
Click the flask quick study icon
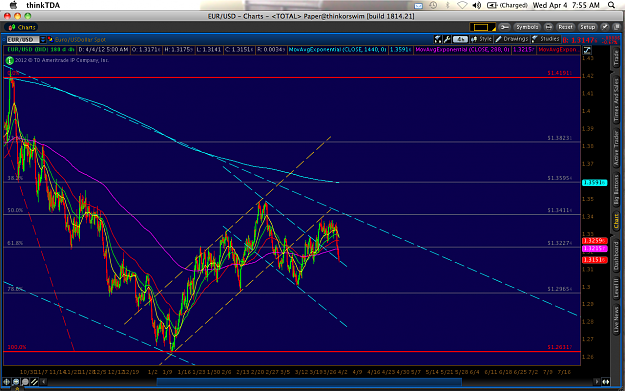438,39
